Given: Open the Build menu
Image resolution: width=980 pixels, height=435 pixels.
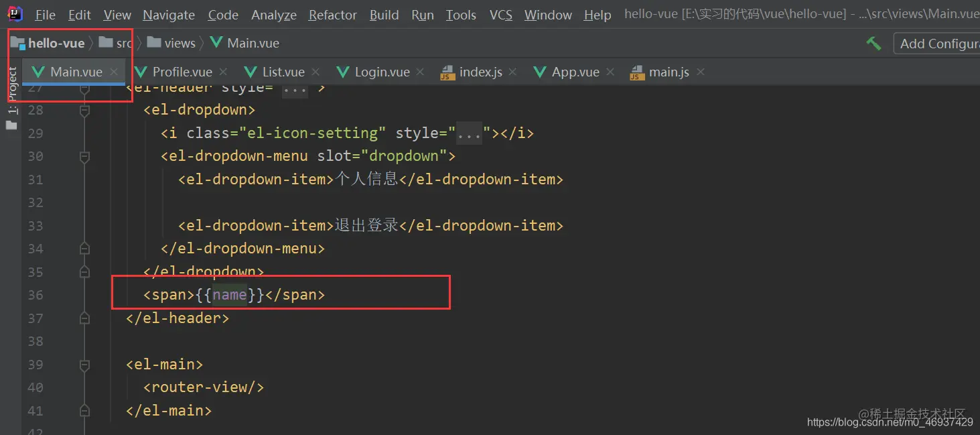Looking at the screenshot, I should pos(384,15).
